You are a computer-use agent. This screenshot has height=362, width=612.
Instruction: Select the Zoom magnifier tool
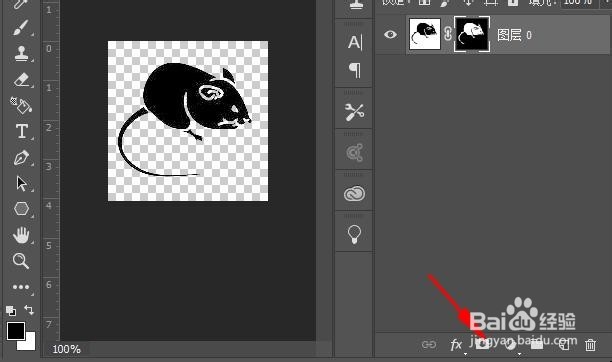[x=21, y=260]
